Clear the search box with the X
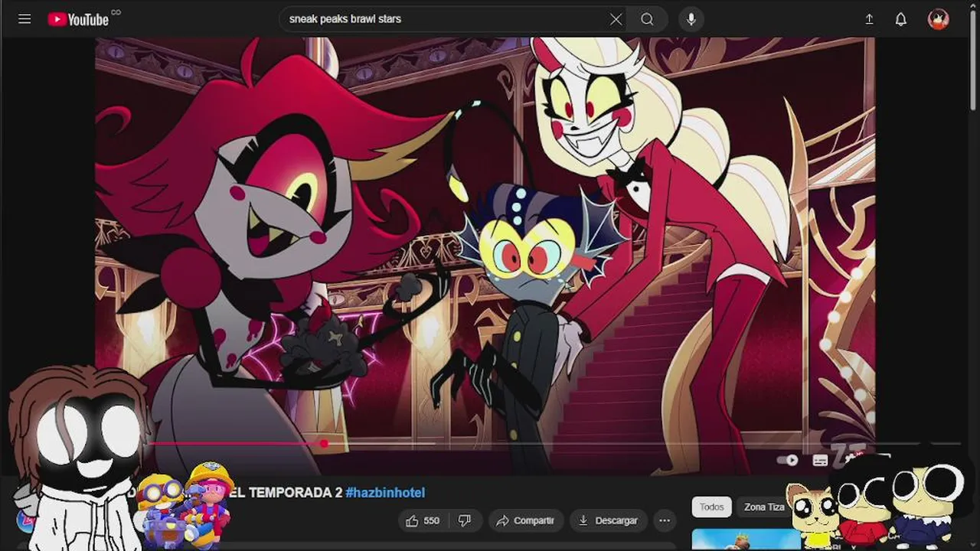 [x=616, y=19]
